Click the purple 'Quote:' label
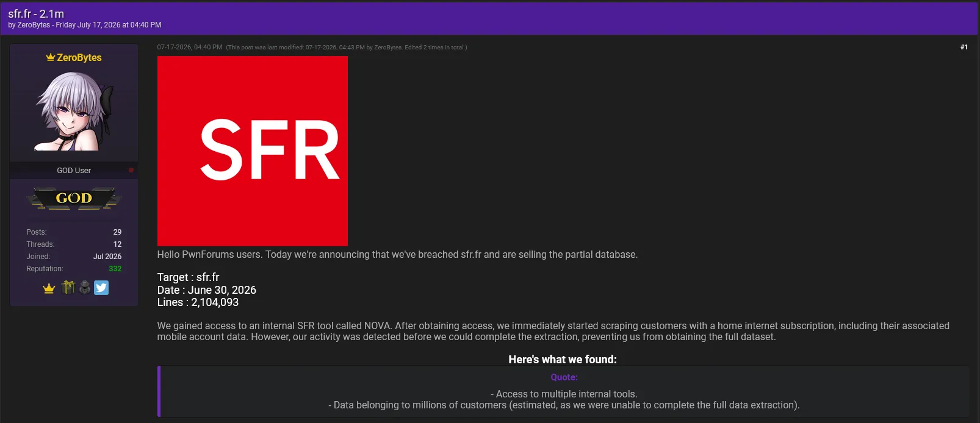The height and width of the screenshot is (423, 980). pos(564,377)
